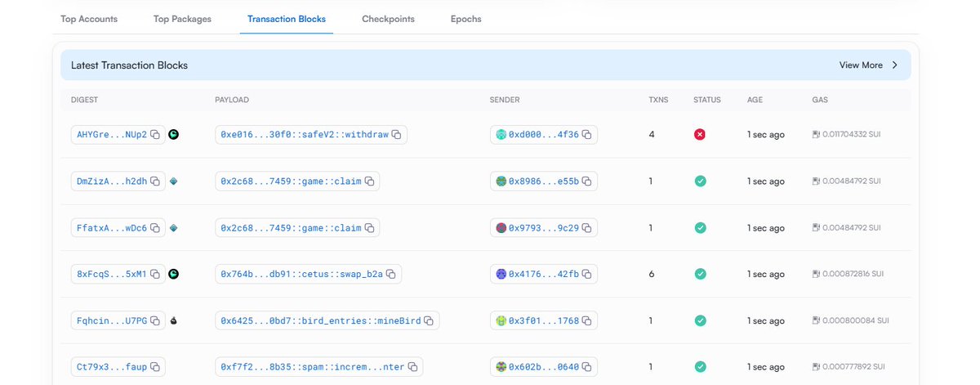Image resolution: width=980 pixels, height=385 pixels.
Task: Open sender 0xd000...4f36
Action: pos(544,134)
